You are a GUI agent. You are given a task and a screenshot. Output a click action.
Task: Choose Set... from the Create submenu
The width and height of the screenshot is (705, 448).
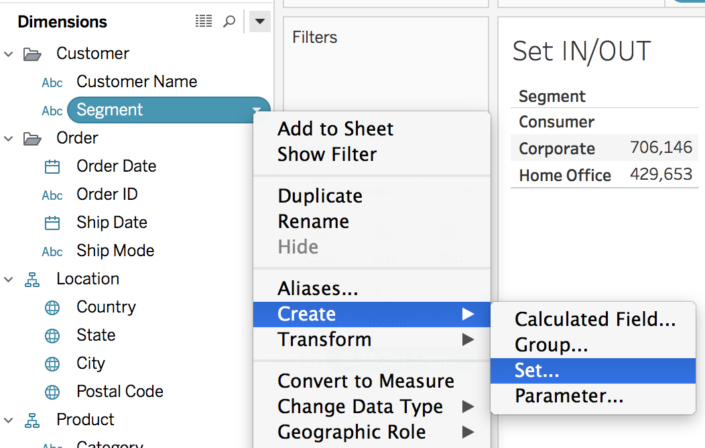(537, 371)
